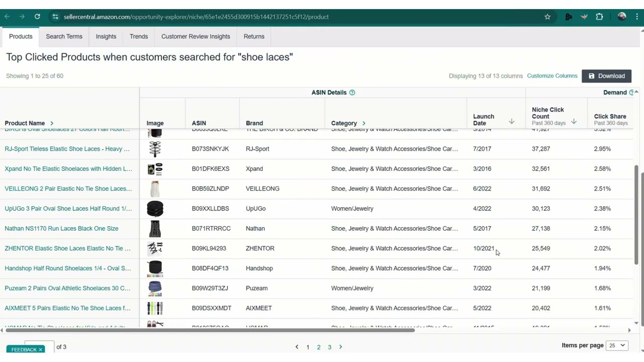Click UpUGo product thumbnail image
The width and height of the screenshot is (644, 362).
155,209
